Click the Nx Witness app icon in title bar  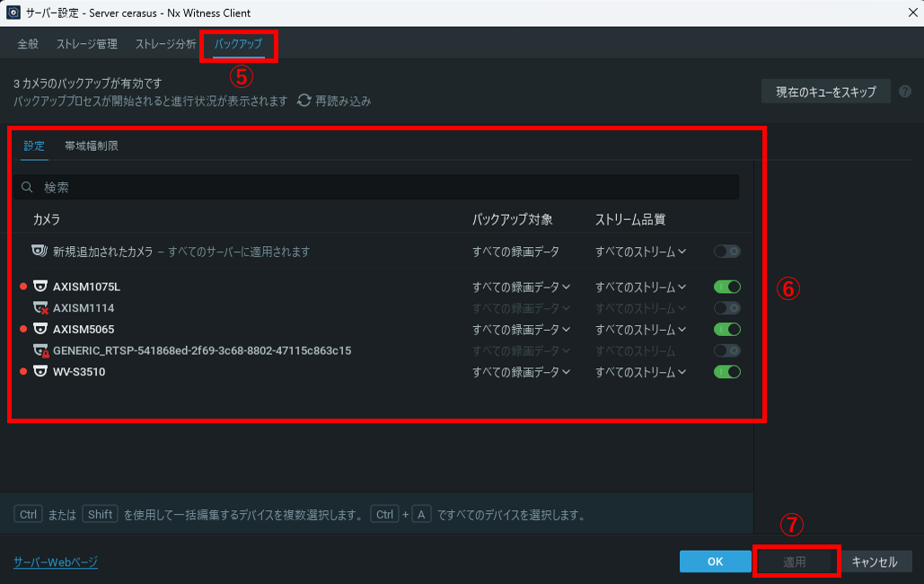(x=13, y=13)
